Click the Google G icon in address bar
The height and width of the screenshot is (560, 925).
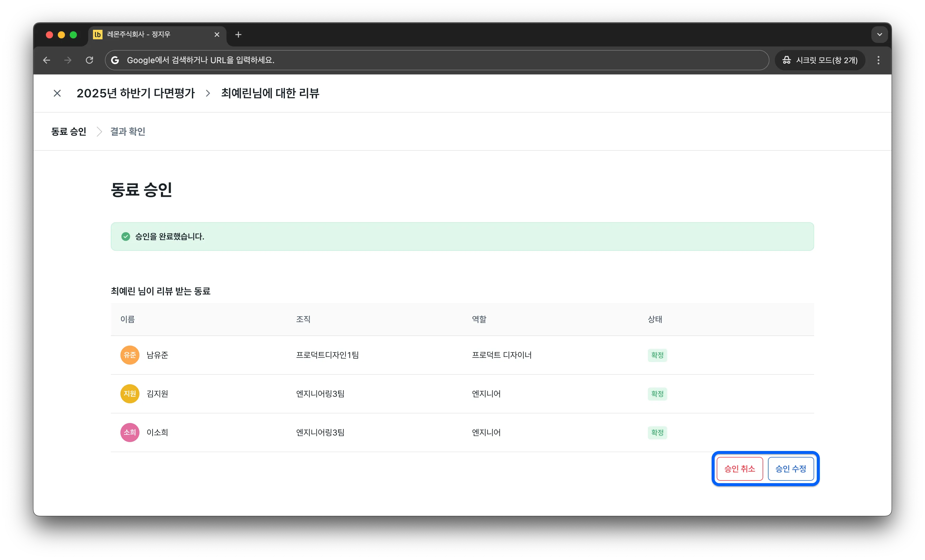coord(115,60)
